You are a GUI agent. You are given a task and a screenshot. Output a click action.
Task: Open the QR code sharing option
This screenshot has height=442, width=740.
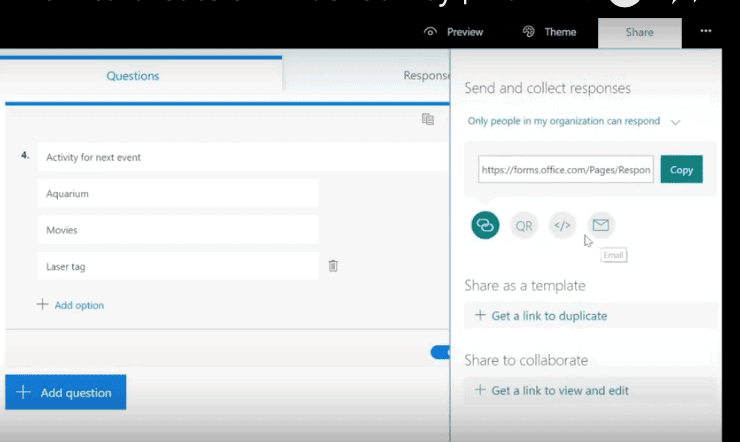524,225
